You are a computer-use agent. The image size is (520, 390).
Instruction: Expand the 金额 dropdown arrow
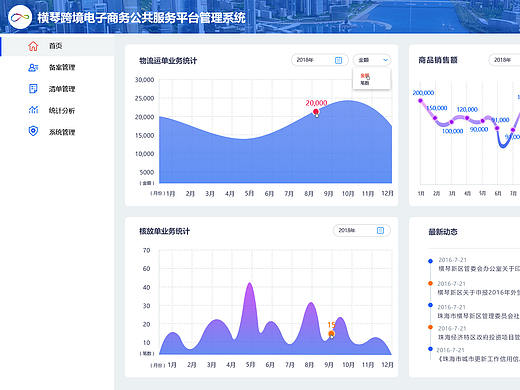[x=386, y=60]
